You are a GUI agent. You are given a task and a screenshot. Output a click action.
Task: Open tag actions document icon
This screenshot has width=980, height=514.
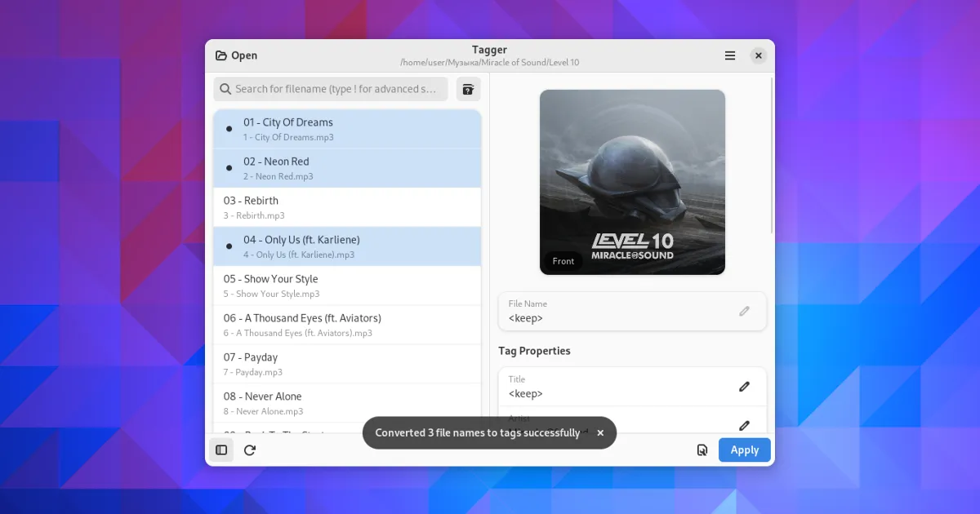pyautogui.click(x=702, y=450)
